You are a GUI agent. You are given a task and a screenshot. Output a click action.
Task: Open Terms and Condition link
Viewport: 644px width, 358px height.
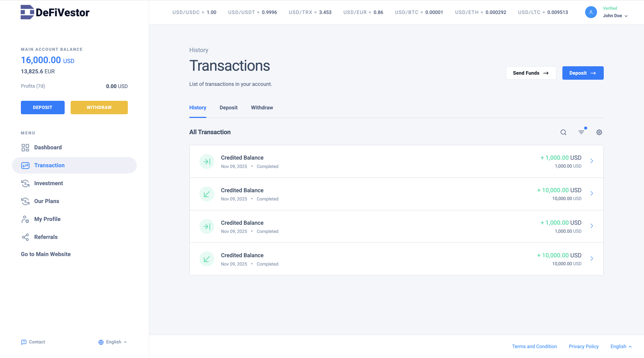tap(534, 346)
